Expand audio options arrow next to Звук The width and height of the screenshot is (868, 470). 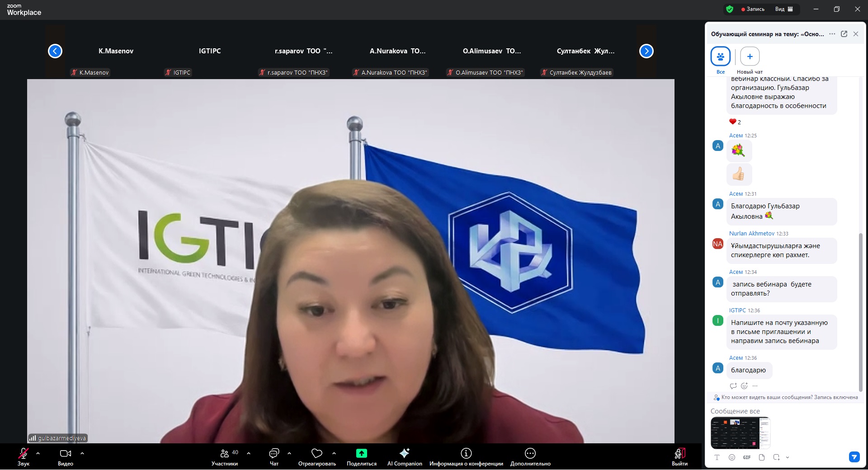click(38, 453)
